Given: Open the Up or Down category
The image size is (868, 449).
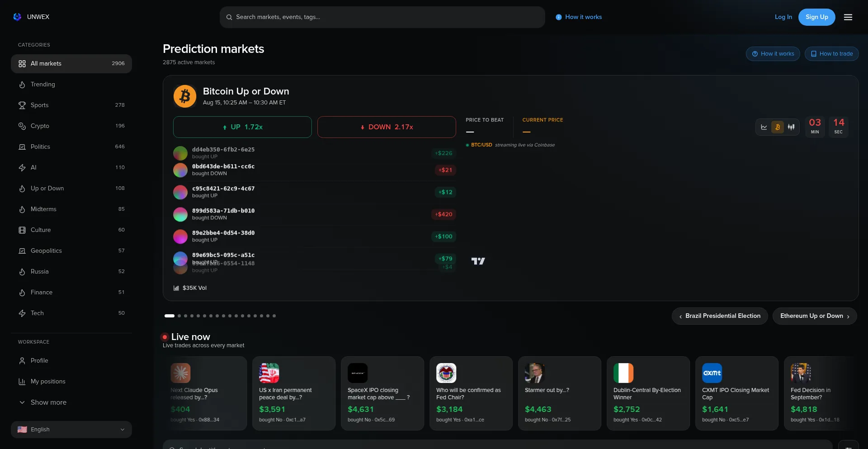Looking at the screenshot, I should [71, 189].
